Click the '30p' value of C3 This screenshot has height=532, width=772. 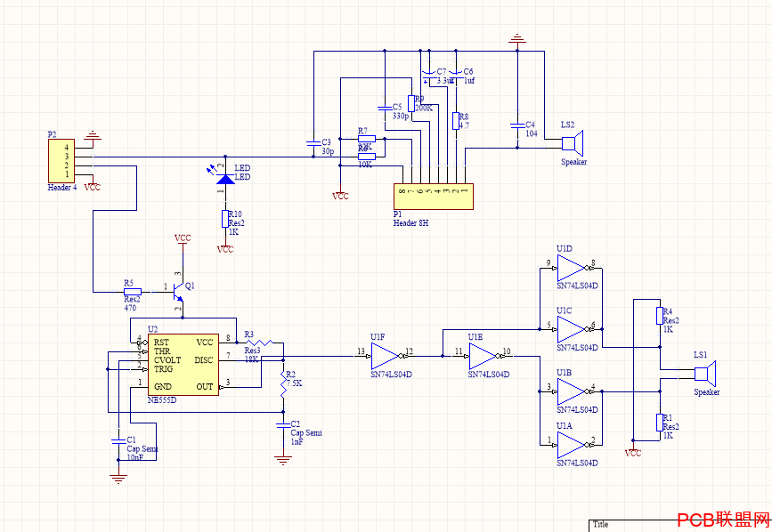[328, 151]
